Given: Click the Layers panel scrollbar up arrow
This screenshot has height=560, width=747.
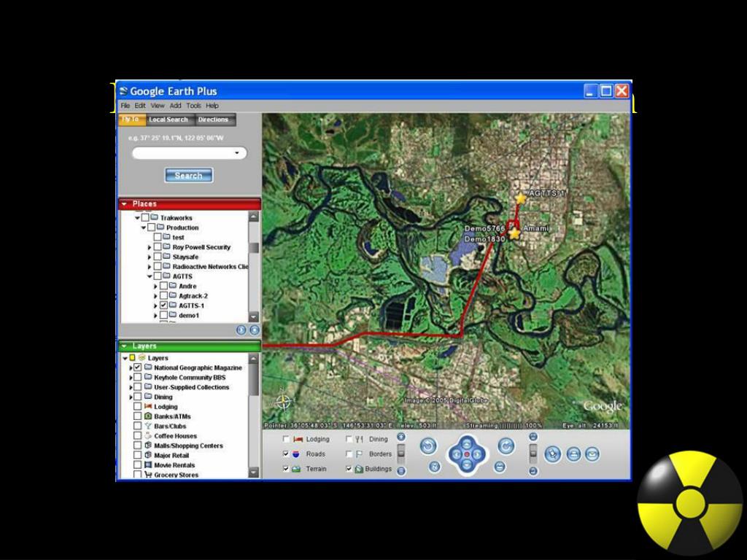Looking at the screenshot, I should click(253, 358).
